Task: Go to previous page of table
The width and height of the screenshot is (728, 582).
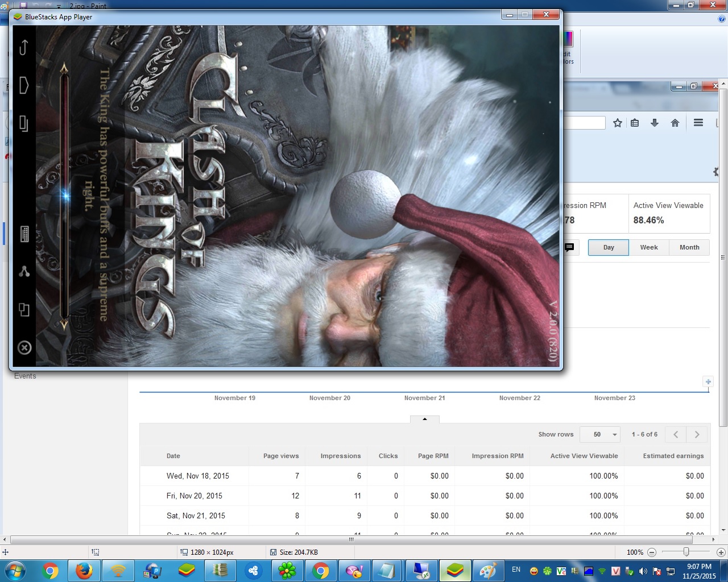Action: click(676, 434)
